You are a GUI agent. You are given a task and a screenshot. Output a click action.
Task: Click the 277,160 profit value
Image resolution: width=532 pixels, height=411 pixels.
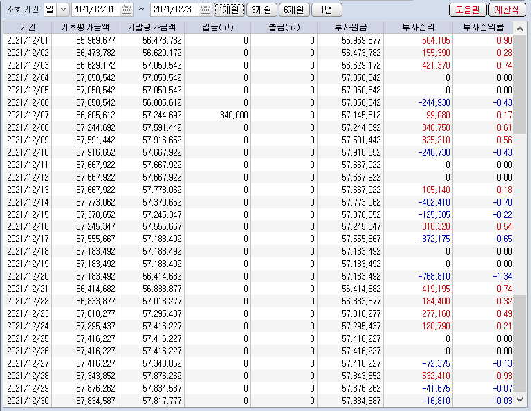point(436,313)
